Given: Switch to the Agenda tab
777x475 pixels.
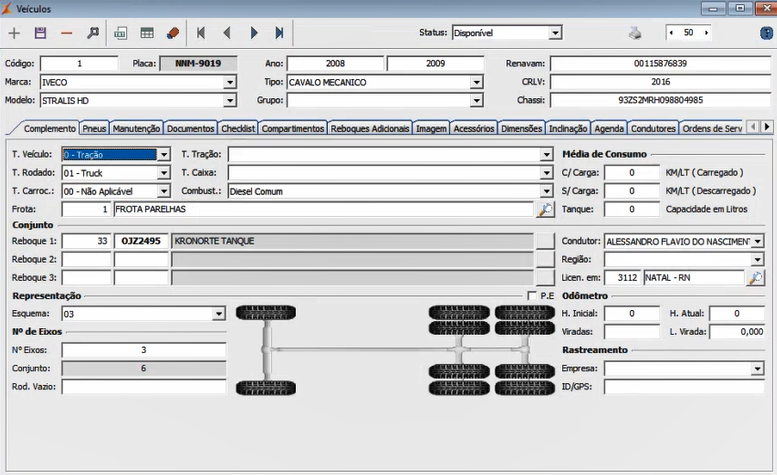Looking at the screenshot, I should [x=609, y=128].
